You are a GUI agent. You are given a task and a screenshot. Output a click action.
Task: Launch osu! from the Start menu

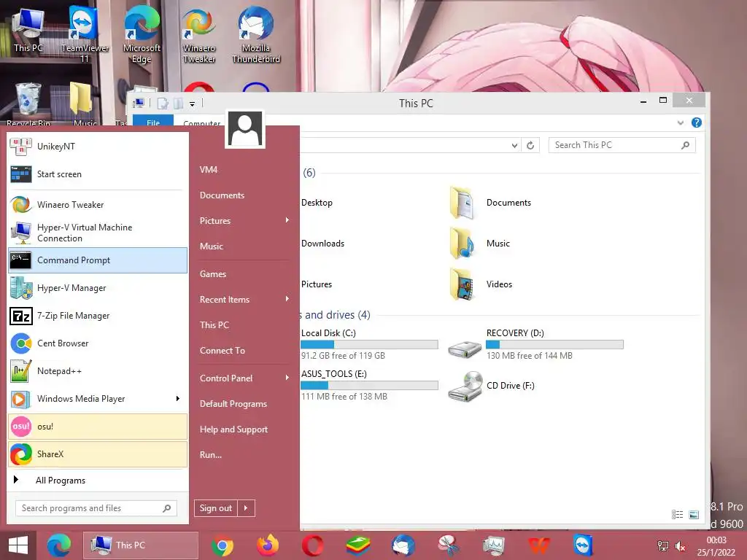click(x=98, y=426)
